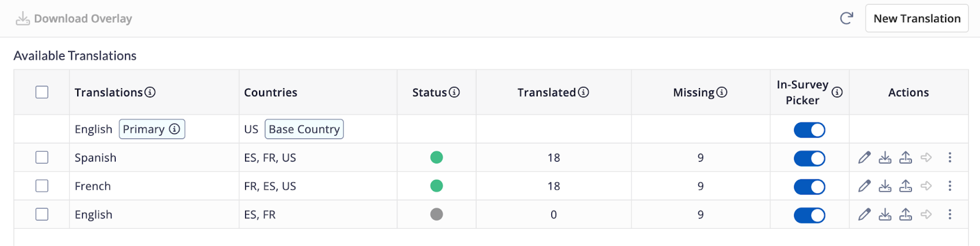Screen dimensions: 980x246
Task: Disable In-Survey Picker for French
Action: [809, 187]
